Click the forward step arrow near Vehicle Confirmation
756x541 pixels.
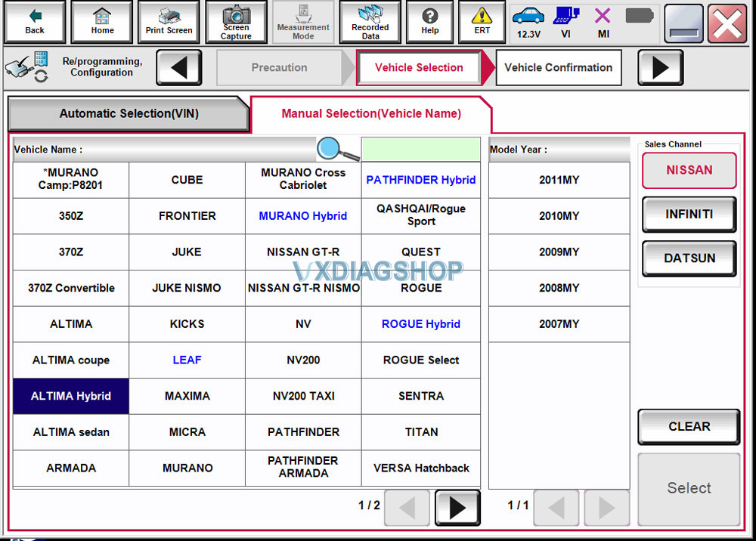click(x=659, y=67)
